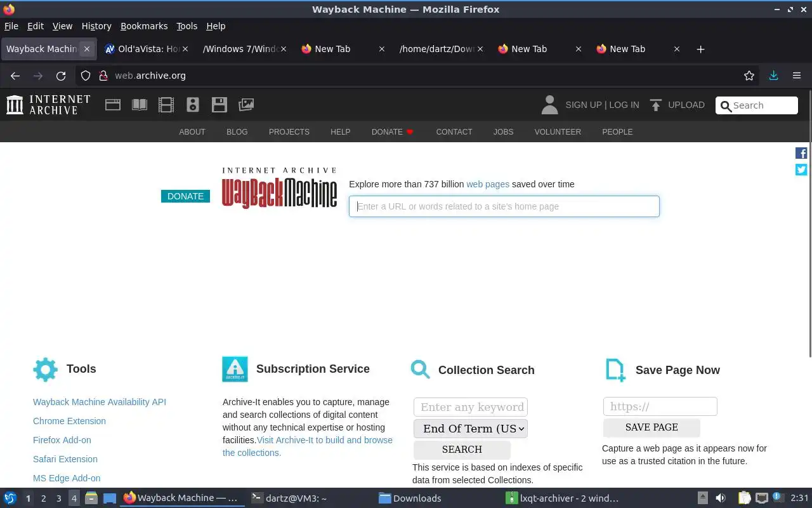Focus the Enter any keyword field
This screenshot has height=508, width=812.
[x=471, y=407]
